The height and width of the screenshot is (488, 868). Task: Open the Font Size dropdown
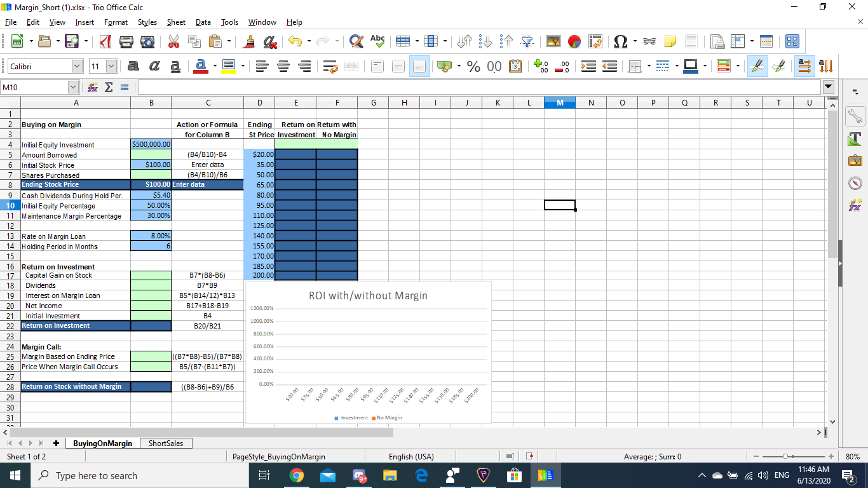(x=111, y=66)
